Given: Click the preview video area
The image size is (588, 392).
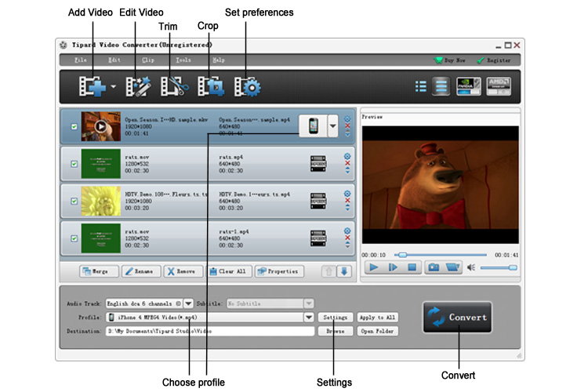Looking at the screenshot, I should coord(441,185).
